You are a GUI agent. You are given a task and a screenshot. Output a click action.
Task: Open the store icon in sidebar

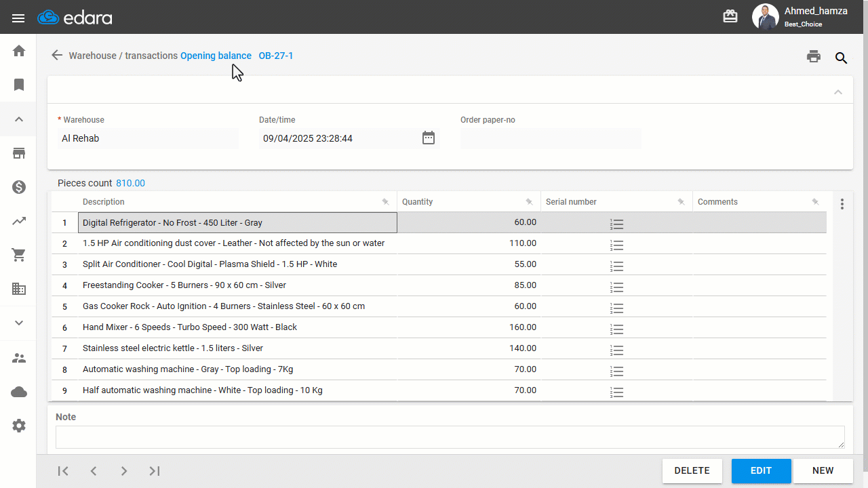click(x=19, y=153)
